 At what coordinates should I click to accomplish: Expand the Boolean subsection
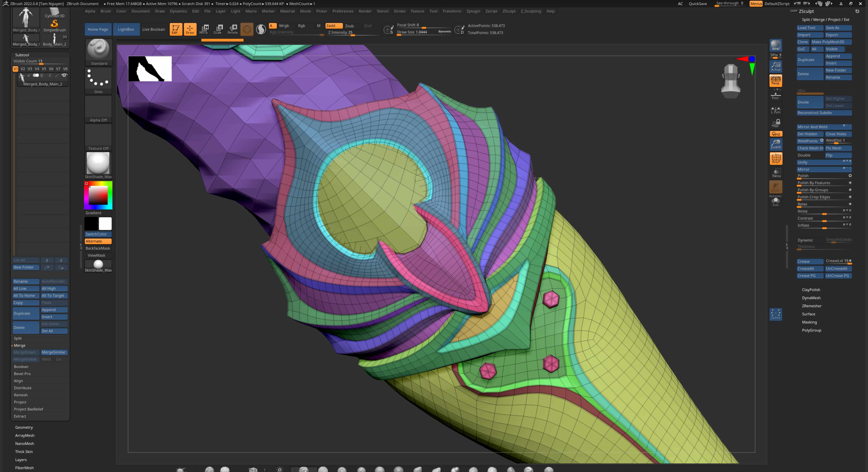tap(21, 367)
